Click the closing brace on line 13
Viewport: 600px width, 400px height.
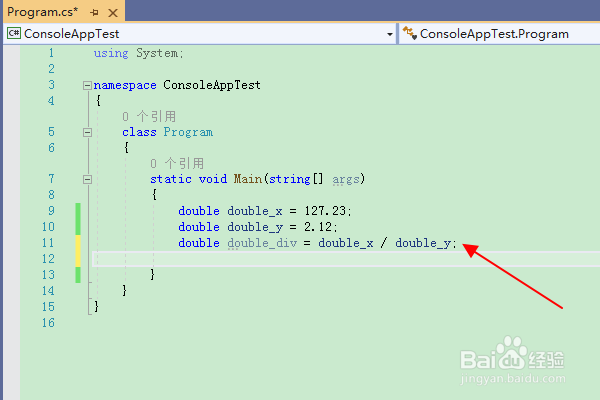point(152,274)
